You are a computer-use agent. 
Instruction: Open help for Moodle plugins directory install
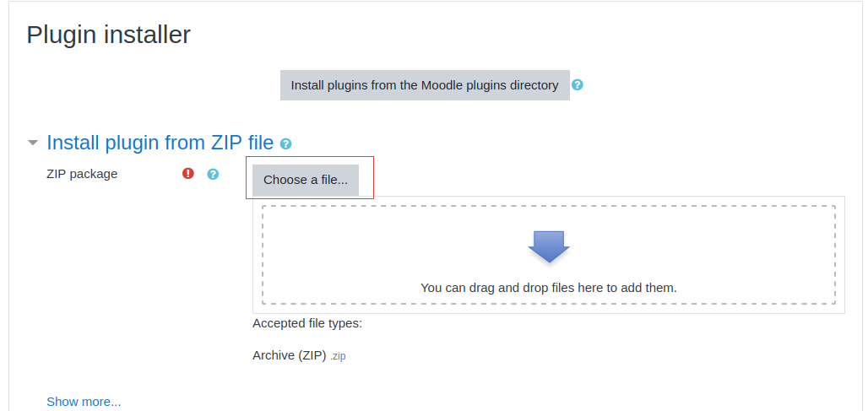point(578,85)
